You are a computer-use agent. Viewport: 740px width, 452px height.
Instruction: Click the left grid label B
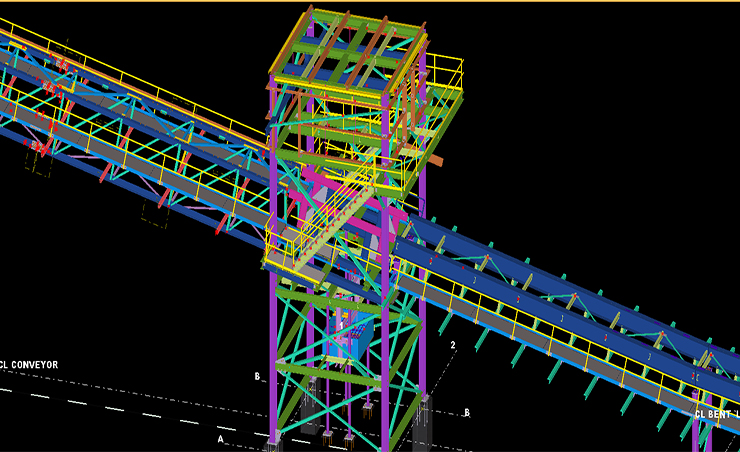pos(257,377)
